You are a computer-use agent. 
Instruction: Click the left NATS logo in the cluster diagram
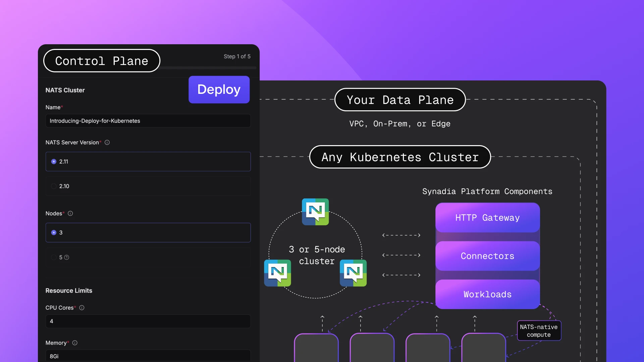pyautogui.click(x=277, y=273)
